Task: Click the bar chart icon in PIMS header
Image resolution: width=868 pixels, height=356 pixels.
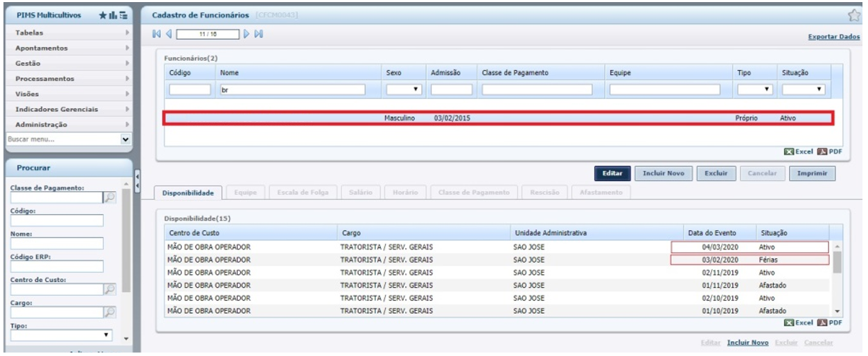Action: pos(114,14)
